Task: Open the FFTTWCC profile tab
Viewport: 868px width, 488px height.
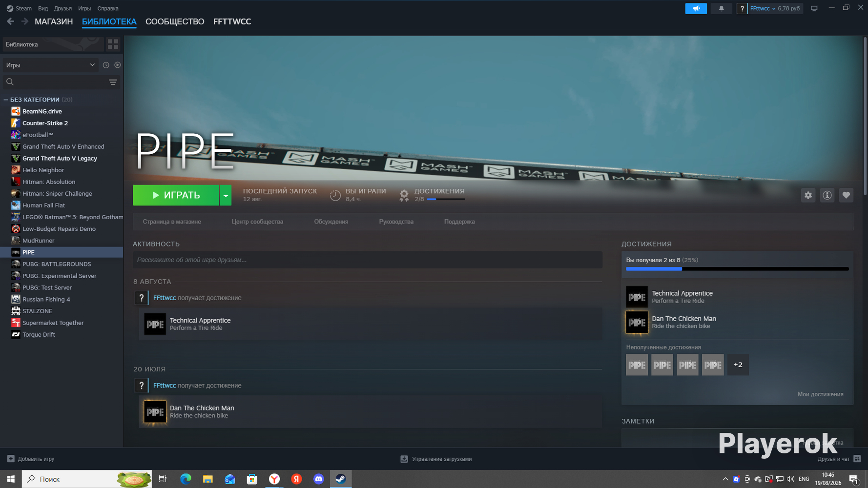Action: (x=232, y=21)
